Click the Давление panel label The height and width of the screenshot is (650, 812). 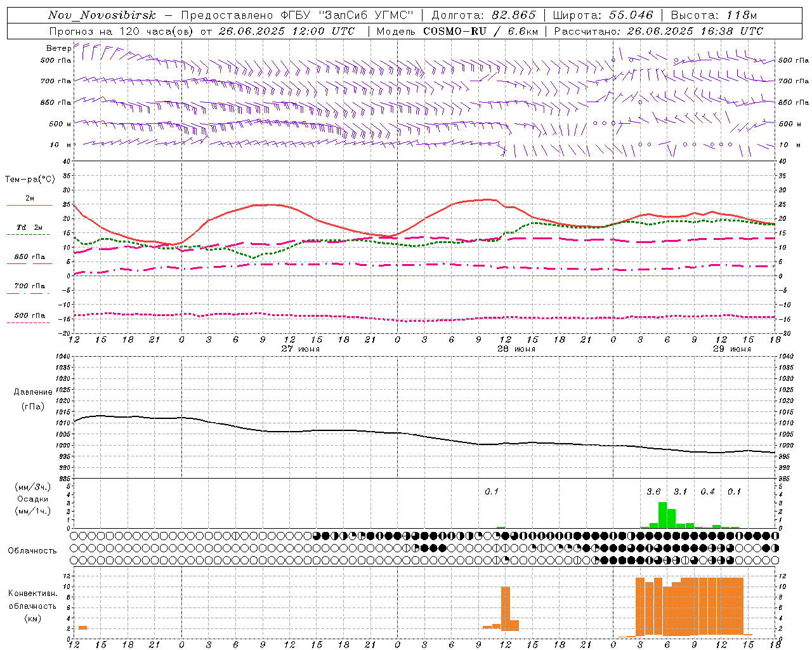33,392
